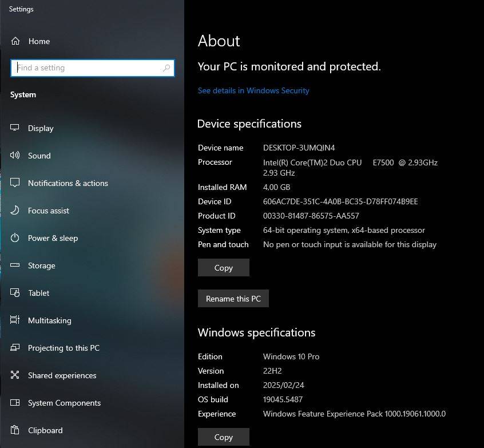
Task: Click the System Components icon
Action: point(14,403)
